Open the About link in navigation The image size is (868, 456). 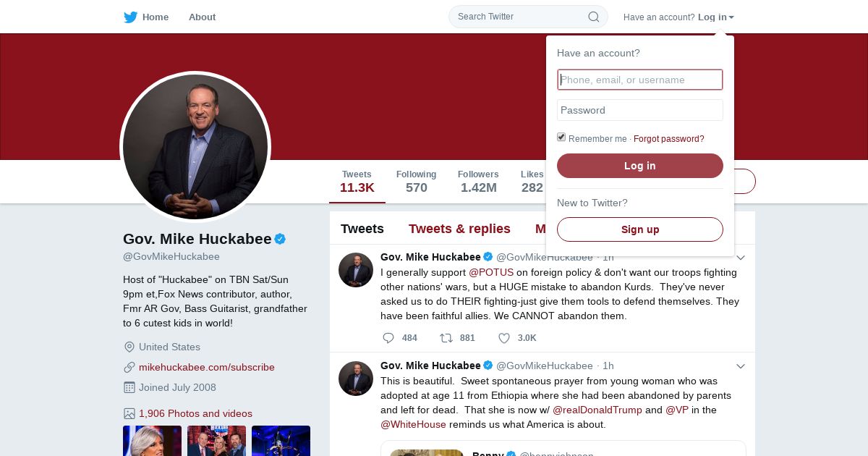pos(202,17)
